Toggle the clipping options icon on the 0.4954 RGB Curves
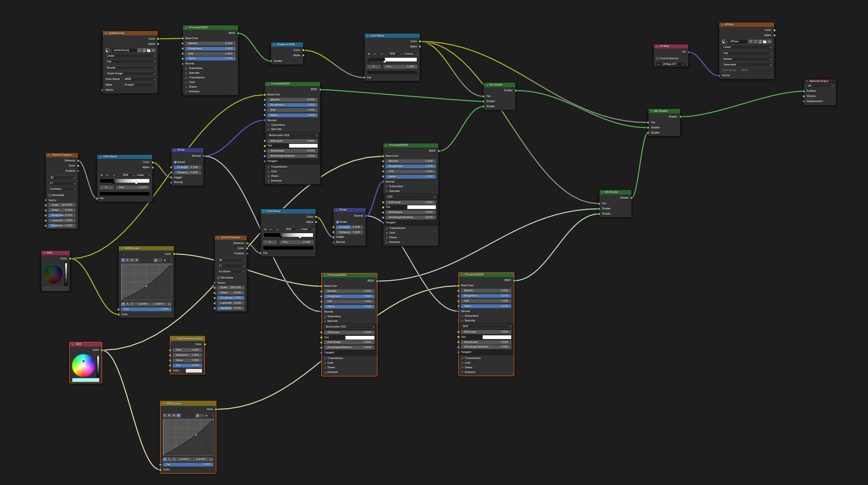Image resolution: width=868 pixels, height=485 pixels. pos(165,261)
